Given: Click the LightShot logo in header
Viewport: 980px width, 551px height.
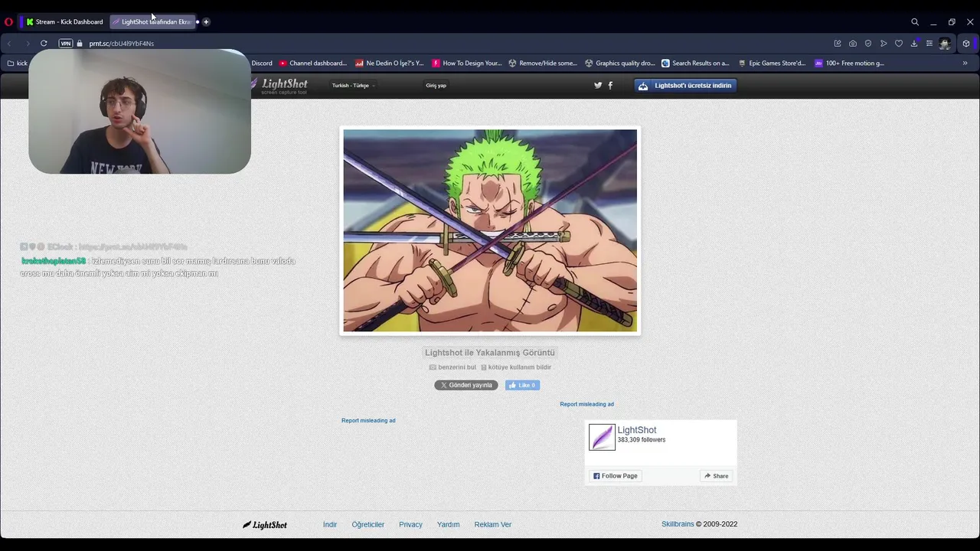Looking at the screenshot, I should (x=279, y=86).
